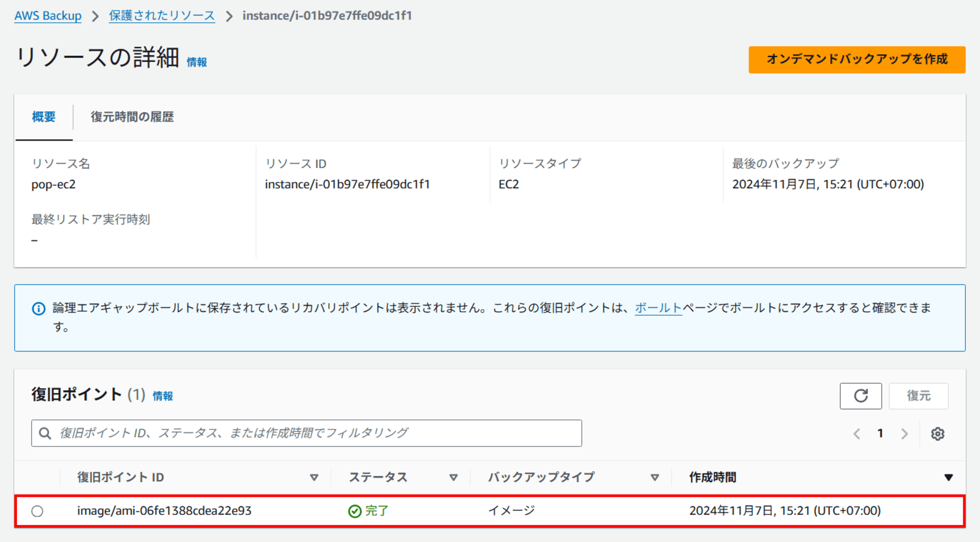Click the search magnifier icon

point(45,433)
